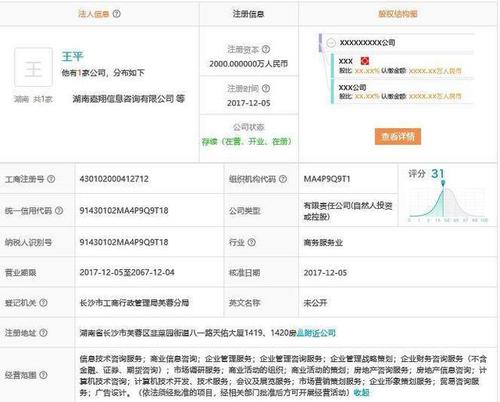
Task: Select registration date under 注册时间
Action: (x=249, y=103)
